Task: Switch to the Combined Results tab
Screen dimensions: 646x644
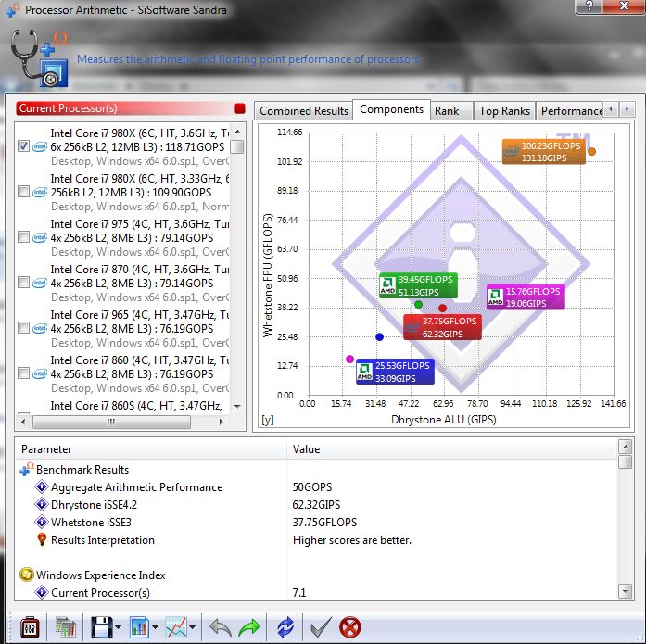Action: tap(304, 111)
